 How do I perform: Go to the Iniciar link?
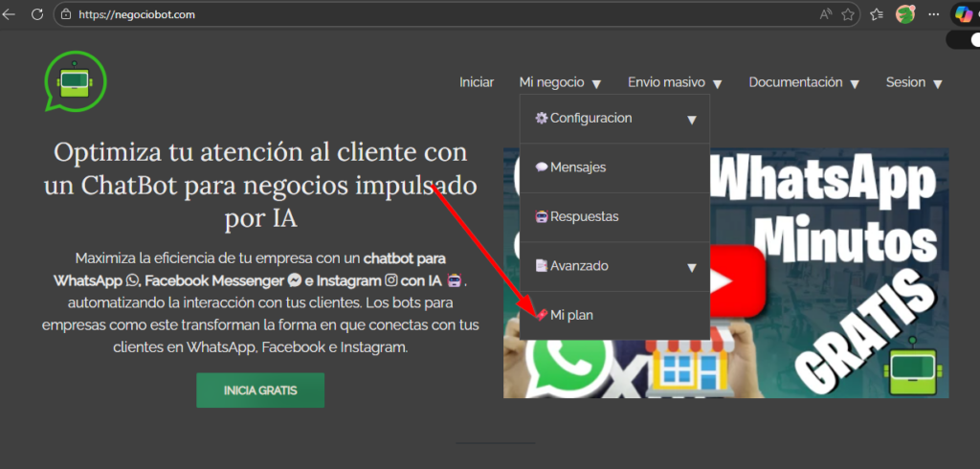(x=477, y=82)
